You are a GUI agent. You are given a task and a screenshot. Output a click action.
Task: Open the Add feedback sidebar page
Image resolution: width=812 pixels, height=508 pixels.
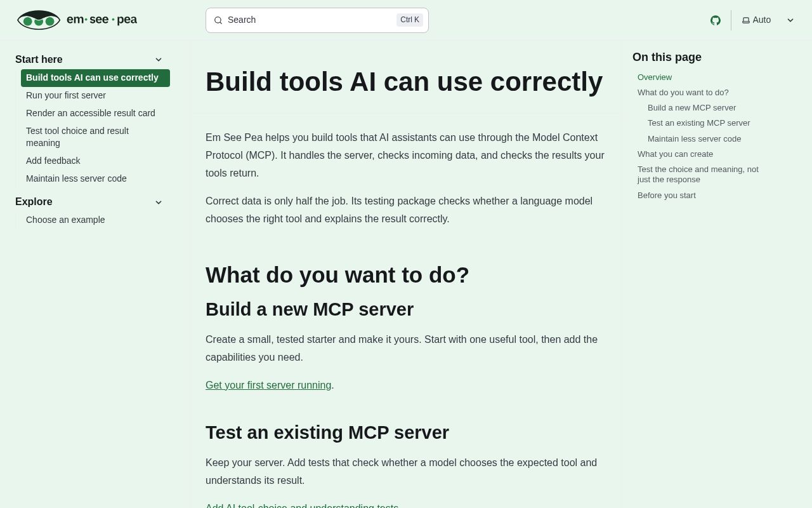pyautogui.click(x=53, y=161)
